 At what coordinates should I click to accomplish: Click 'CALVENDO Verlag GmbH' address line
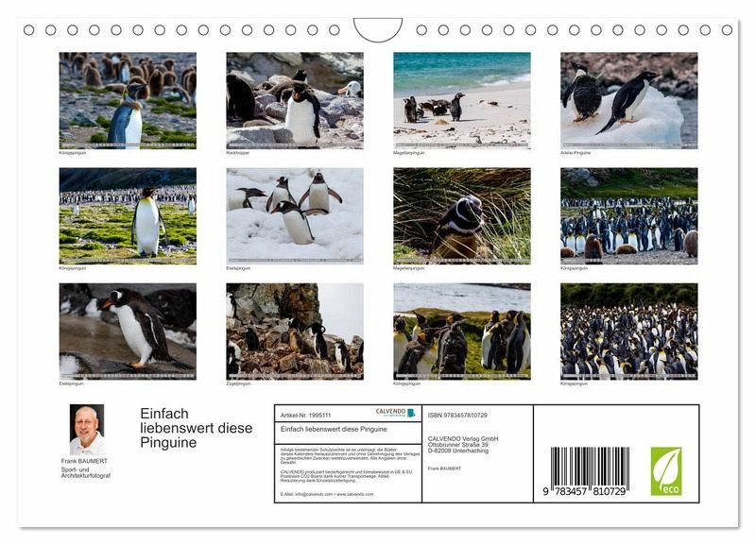click(463, 439)
